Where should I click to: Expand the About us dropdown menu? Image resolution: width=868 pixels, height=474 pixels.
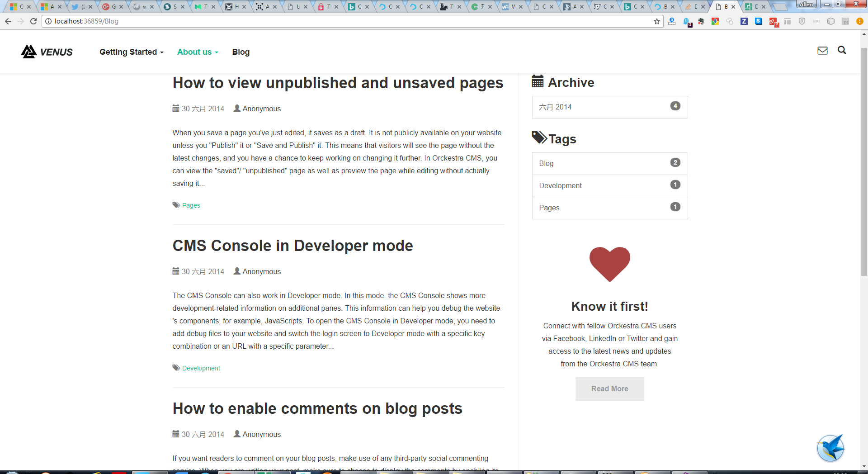(x=198, y=52)
